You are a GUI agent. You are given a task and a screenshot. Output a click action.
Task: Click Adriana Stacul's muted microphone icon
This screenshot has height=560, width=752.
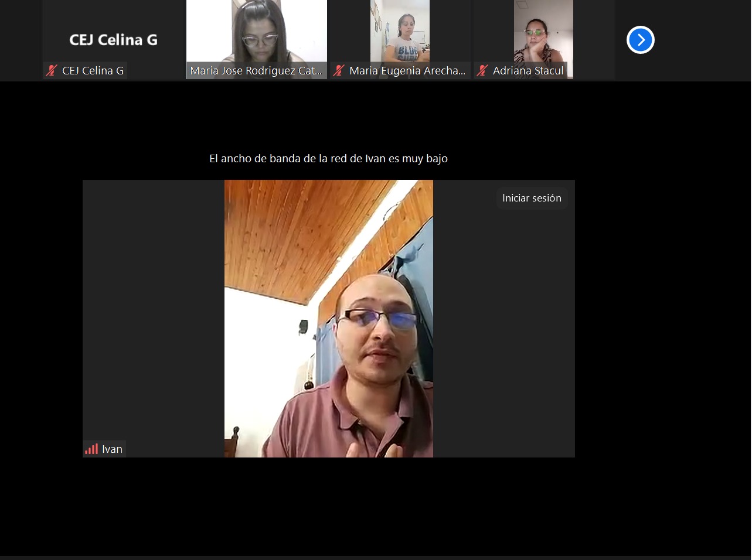point(482,71)
